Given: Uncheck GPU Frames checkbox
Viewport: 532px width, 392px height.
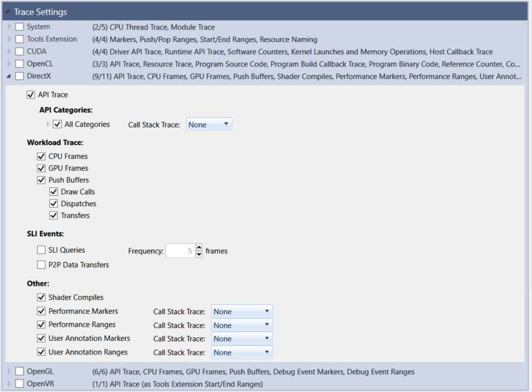Looking at the screenshot, I should point(41,168).
